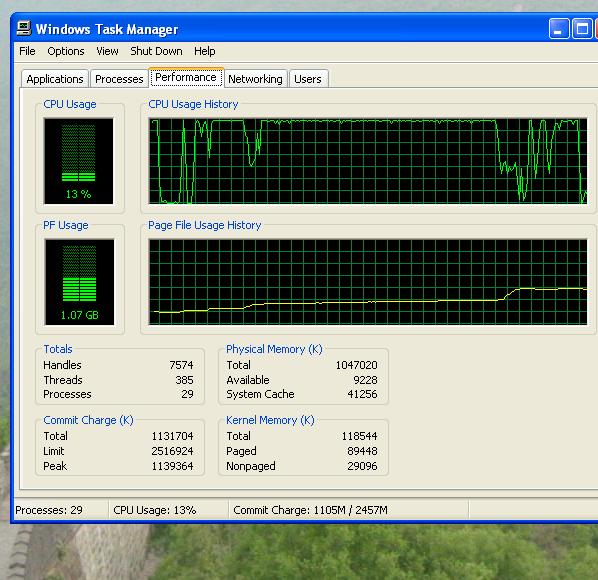Image resolution: width=598 pixels, height=580 pixels.
Task: Click the Nonpaged label
Action: tap(251, 466)
